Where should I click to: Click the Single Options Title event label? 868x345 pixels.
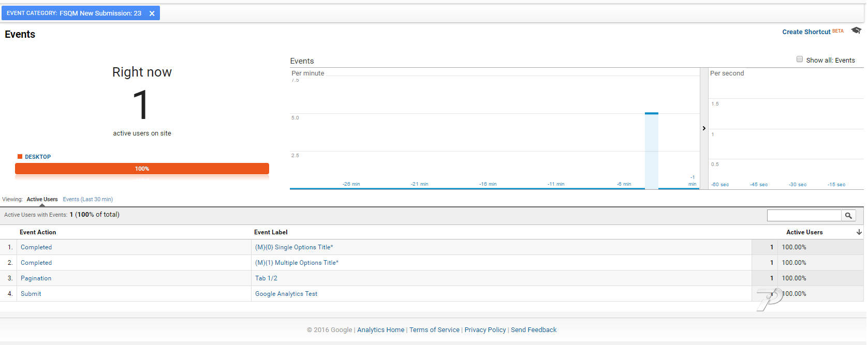click(x=293, y=247)
